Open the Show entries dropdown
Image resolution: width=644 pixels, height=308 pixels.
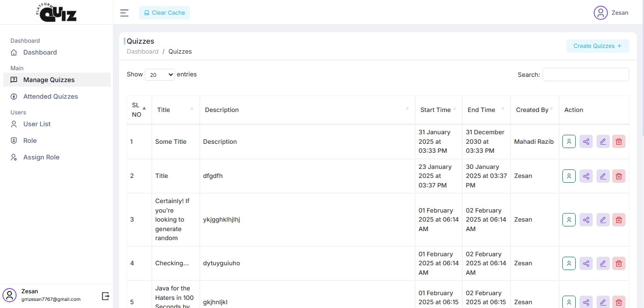(x=159, y=75)
